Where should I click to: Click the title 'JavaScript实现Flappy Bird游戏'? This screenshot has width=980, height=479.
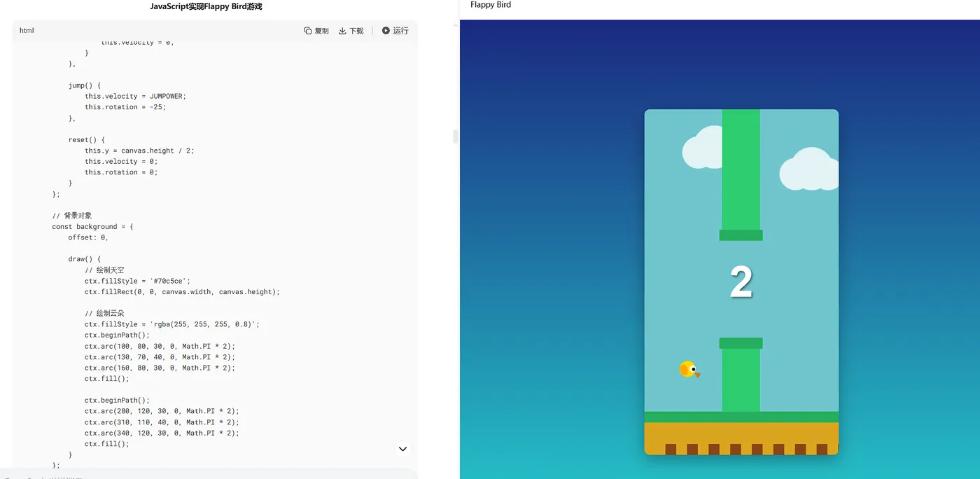pos(206,6)
